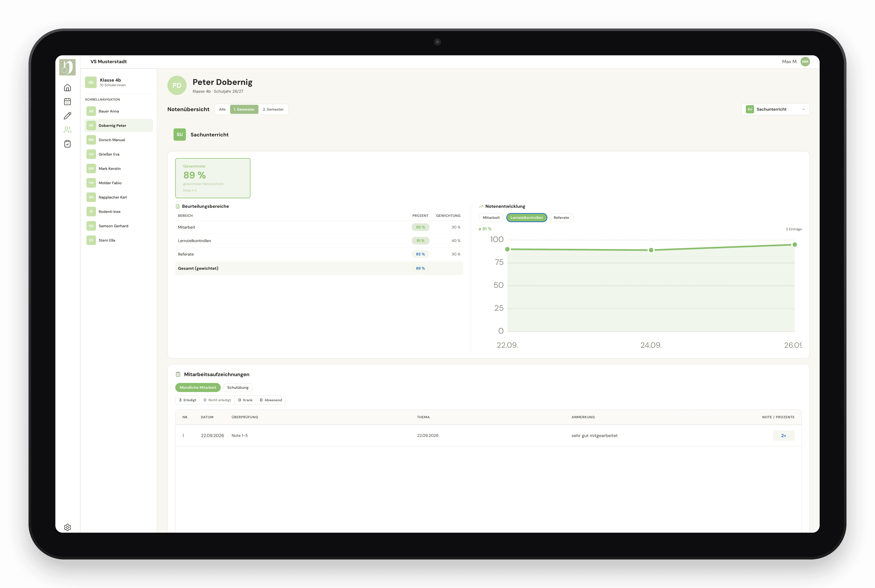Click the Mitarbeitsaufzeichnungen clipboard icon
Screen dimensions: 875x588
coord(178,374)
